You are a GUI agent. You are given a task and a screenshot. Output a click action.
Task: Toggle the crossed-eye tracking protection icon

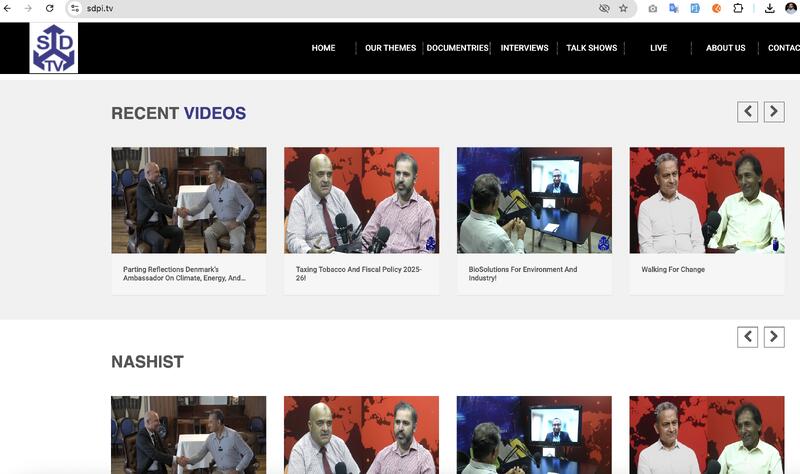click(x=604, y=8)
